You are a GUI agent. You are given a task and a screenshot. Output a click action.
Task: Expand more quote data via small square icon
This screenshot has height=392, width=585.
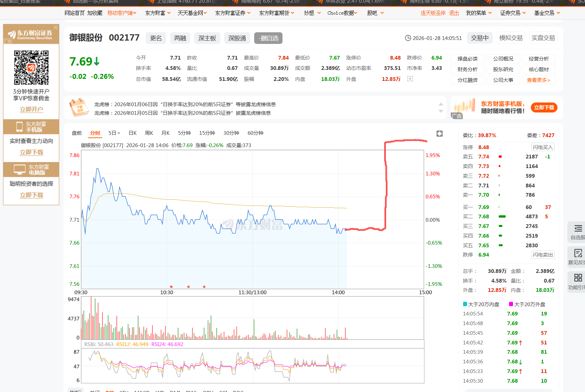tap(410, 79)
